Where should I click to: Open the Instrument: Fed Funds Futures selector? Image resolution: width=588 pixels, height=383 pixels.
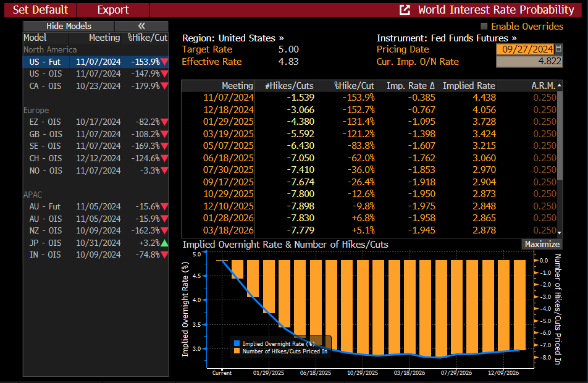pyautogui.click(x=447, y=38)
